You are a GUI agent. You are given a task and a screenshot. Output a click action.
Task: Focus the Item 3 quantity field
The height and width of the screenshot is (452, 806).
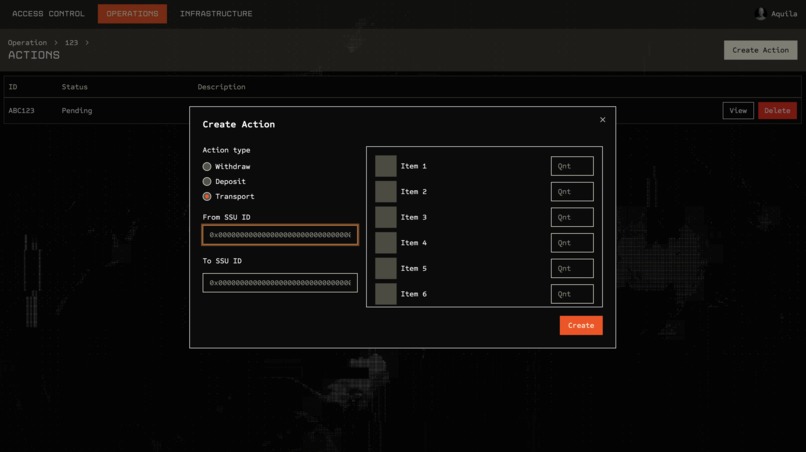pos(572,217)
